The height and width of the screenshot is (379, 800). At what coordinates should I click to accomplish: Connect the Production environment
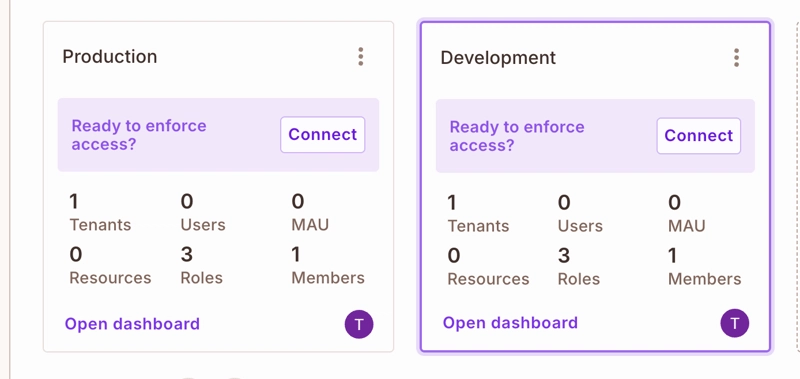[322, 135]
